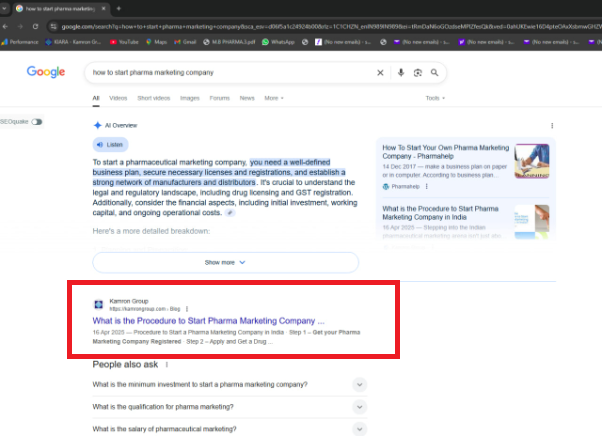This screenshot has height=440, width=602.
Task: Expand the qualification for pharma marketing question
Action: 359,407
